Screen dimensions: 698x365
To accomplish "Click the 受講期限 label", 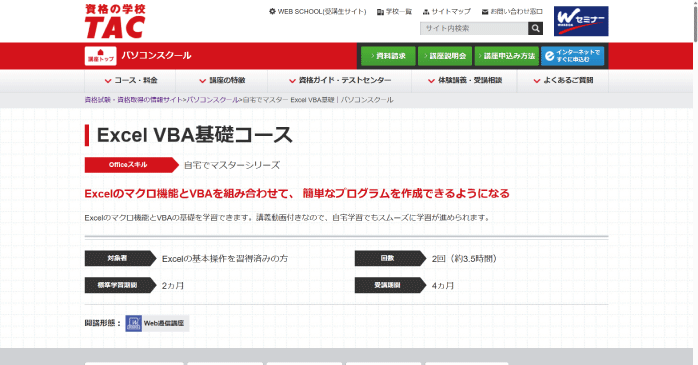I will point(390,285).
